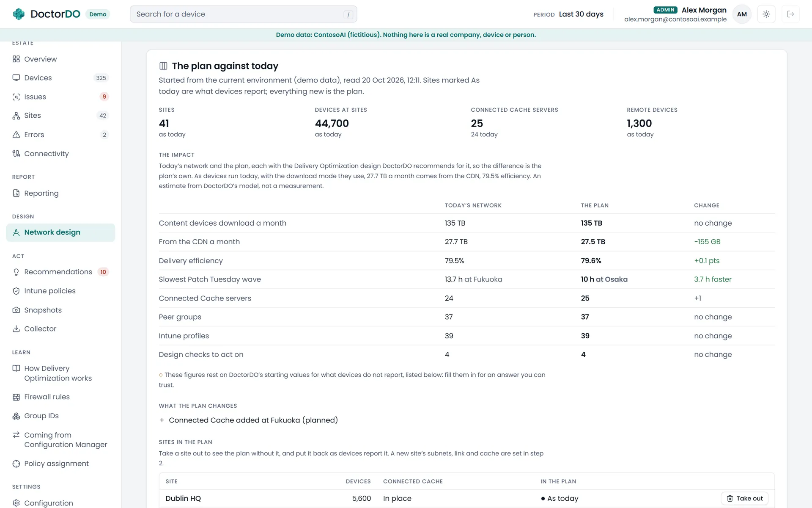Click the +0.1 pts change value
The height and width of the screenshot is (508, 812).
(707, 261)
